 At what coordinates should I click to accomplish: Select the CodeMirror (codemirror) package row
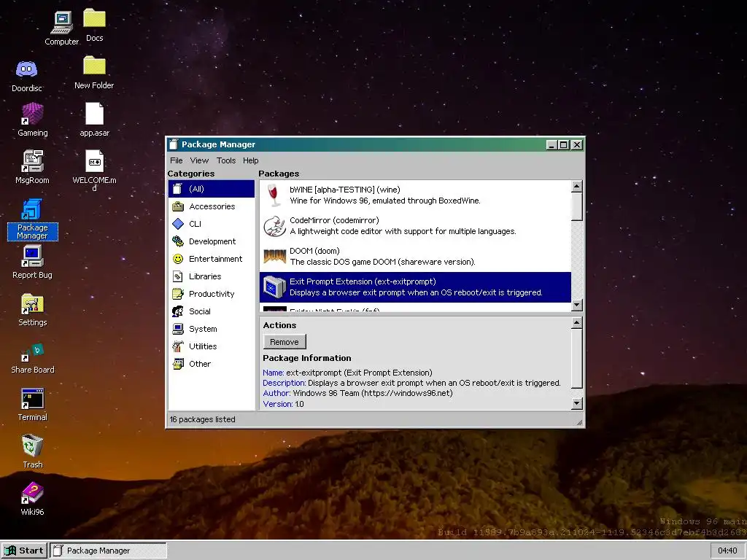415,226
